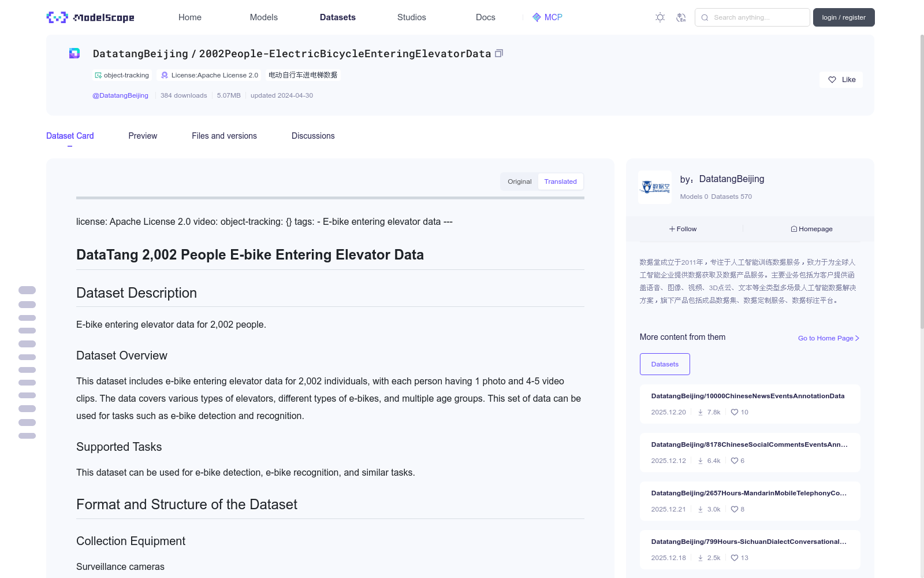Toggle the light/dark theme sun icon
This screenshot has height=578, width=924.
pyautogui.click(x=660, y=17)
